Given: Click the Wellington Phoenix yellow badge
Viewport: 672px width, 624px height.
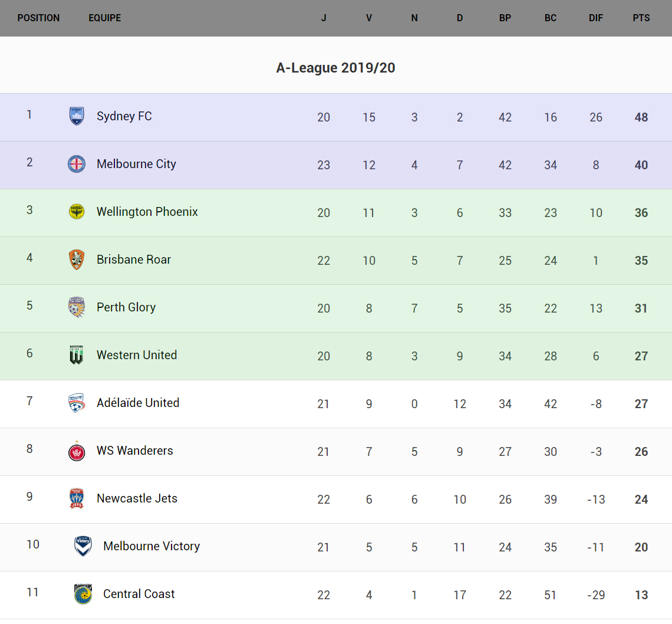Looking at the screenshot, I should (x=77, y=212).
